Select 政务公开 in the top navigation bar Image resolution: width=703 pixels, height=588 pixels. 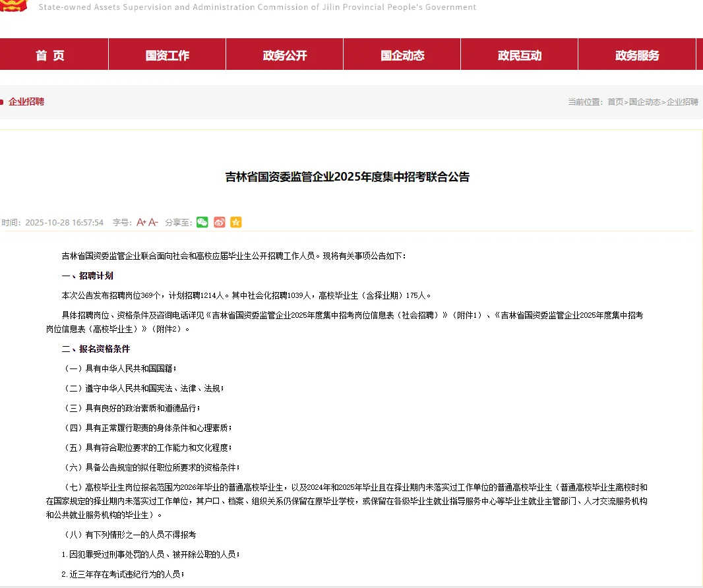[x=284, y=55]
